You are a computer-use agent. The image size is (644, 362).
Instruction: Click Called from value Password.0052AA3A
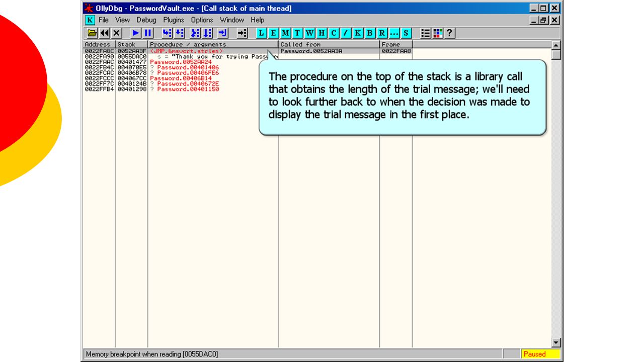(x=311, y=51)
